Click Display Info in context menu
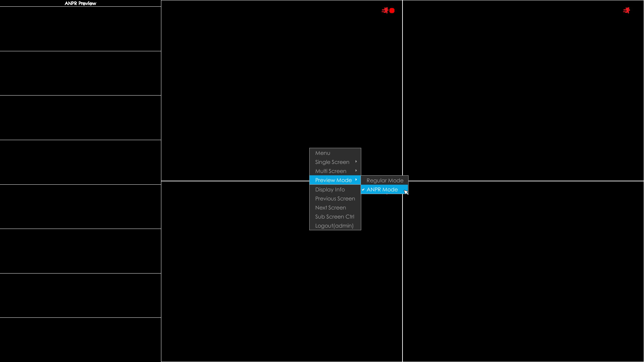This screenshot has width=644, height=362. [x=330, y=189]
